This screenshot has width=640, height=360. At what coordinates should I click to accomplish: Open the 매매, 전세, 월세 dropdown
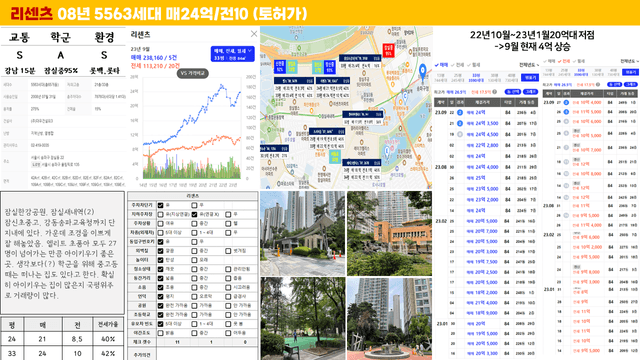tap(232, 54)
